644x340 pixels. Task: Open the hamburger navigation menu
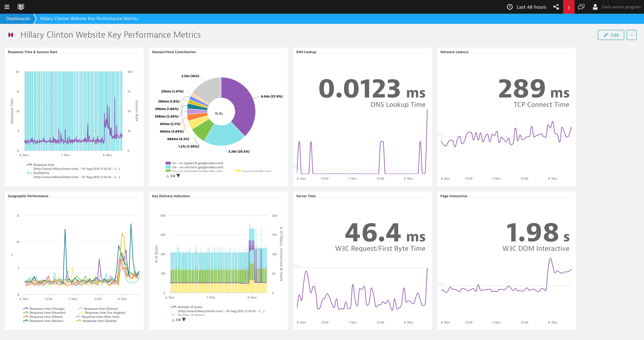click(7, 7)
